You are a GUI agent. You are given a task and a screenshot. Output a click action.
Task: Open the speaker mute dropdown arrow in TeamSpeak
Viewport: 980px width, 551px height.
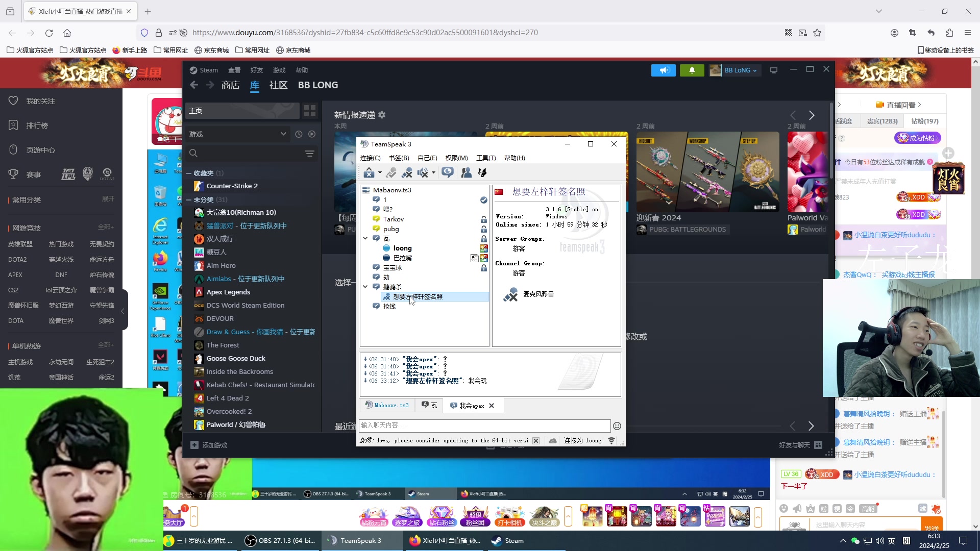coord(434,173)
